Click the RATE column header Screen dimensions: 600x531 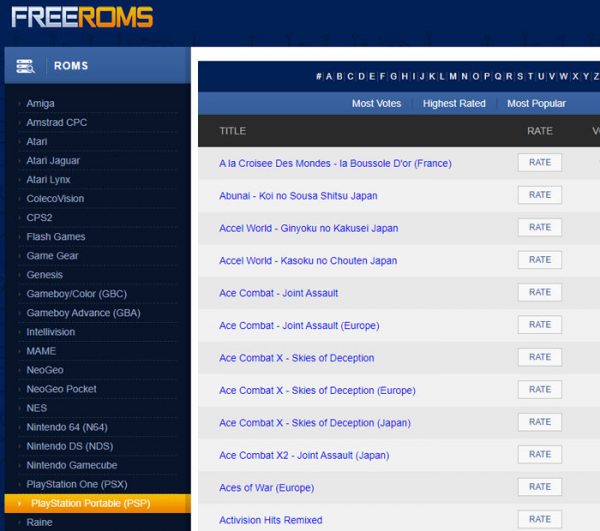pos(540,131)
